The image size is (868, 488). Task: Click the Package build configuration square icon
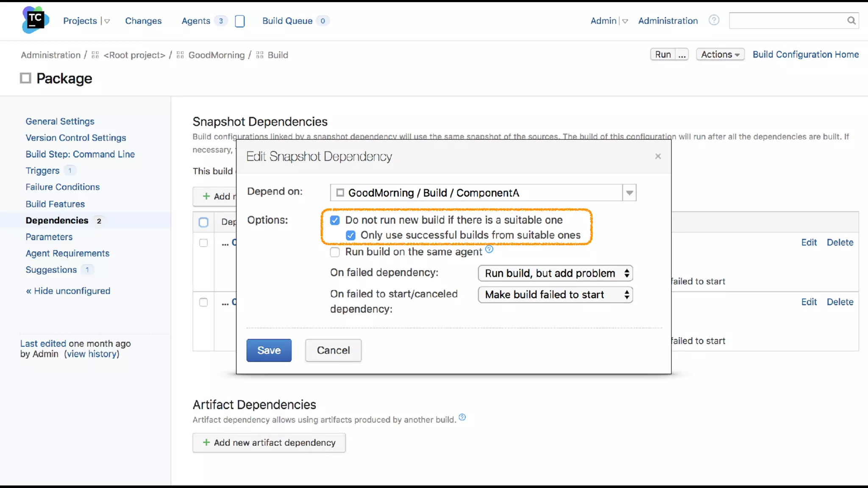pyautogui.click(x=25, y=78)
